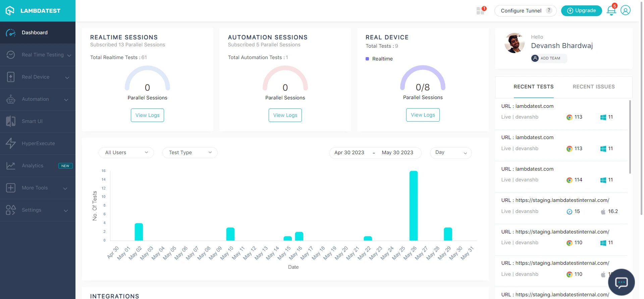Click the Realtime Sessions parallel gauge

click(x=147, y=79)
